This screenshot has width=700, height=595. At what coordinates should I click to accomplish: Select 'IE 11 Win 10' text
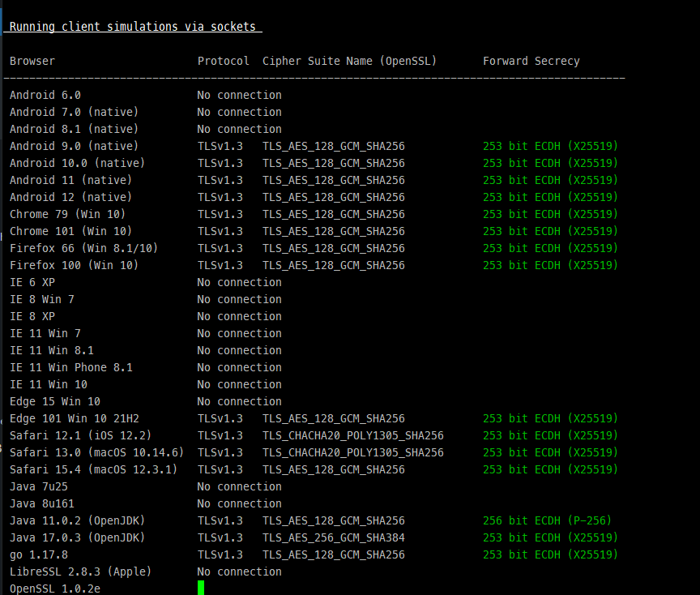tap(49, 384)
